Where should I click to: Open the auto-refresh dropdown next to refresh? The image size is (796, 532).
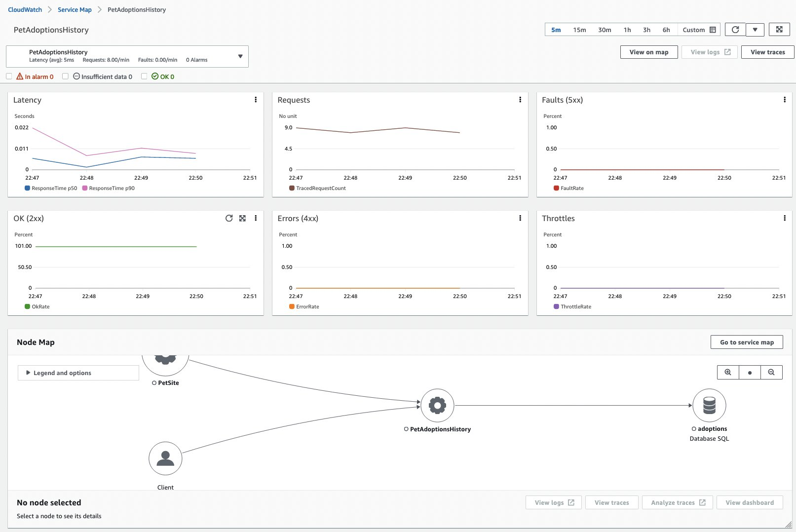(755, 29)
